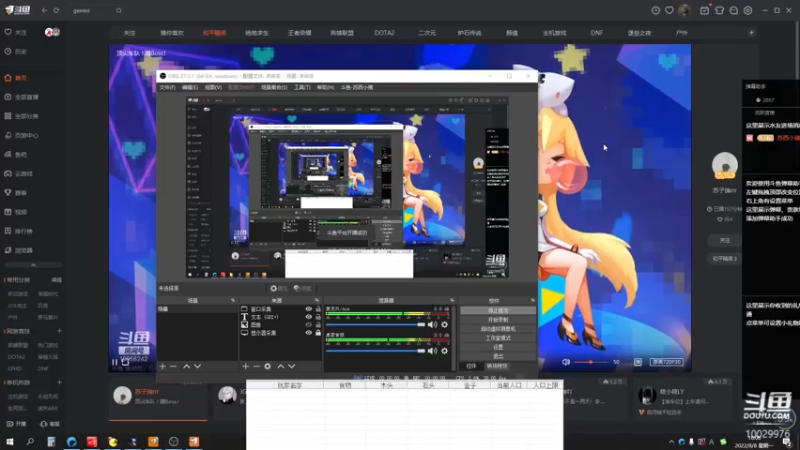Screen dimensions: 800x450
Task: Open OBS source properties gear 属性
Action: pos(279,288)
